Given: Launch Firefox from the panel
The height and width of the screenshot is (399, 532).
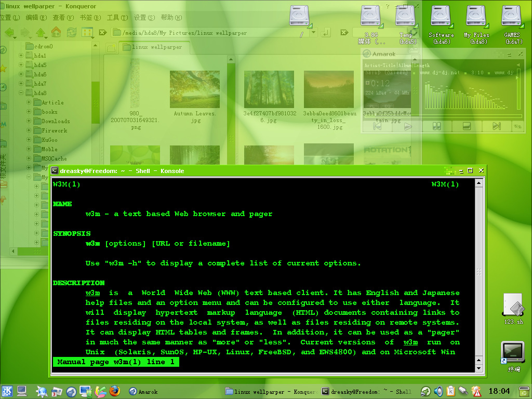Looking at the screenshot, I should [x=115, y=392].
